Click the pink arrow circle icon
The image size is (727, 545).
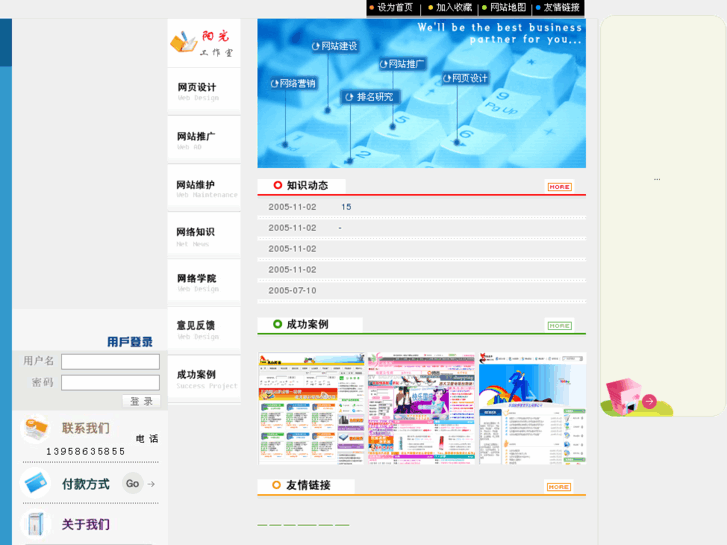[649, 401]
